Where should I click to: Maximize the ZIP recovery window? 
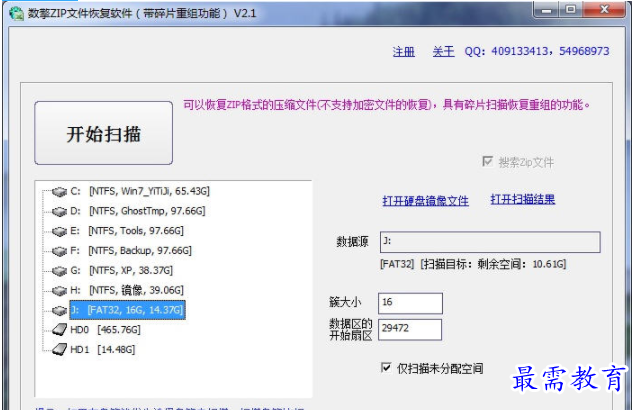point(571,10)
